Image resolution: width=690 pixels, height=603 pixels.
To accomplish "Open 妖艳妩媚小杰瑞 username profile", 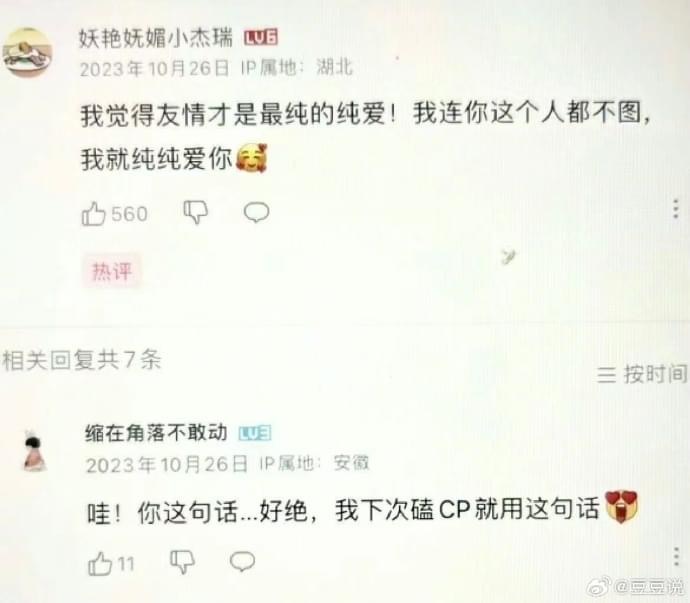I will [156, 37].
